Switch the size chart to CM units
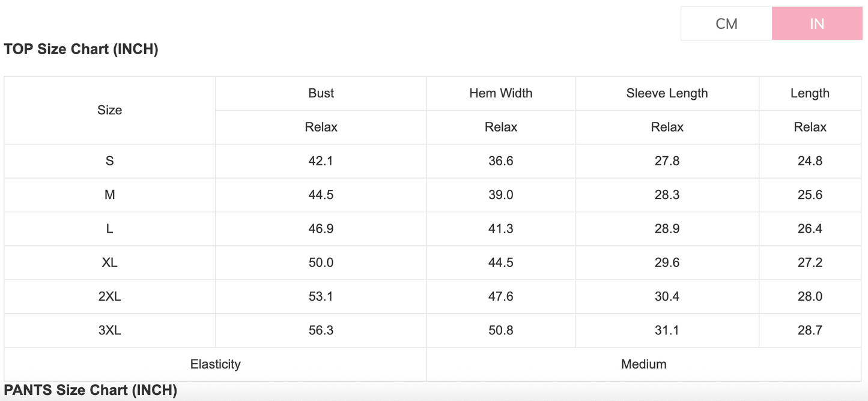 (726, 24)
